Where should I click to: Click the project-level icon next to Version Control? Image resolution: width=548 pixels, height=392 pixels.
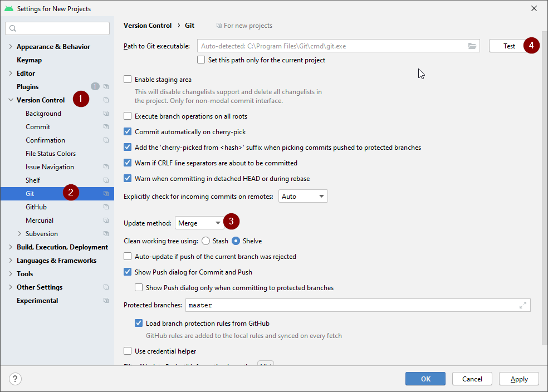click(x=106, y=100)
